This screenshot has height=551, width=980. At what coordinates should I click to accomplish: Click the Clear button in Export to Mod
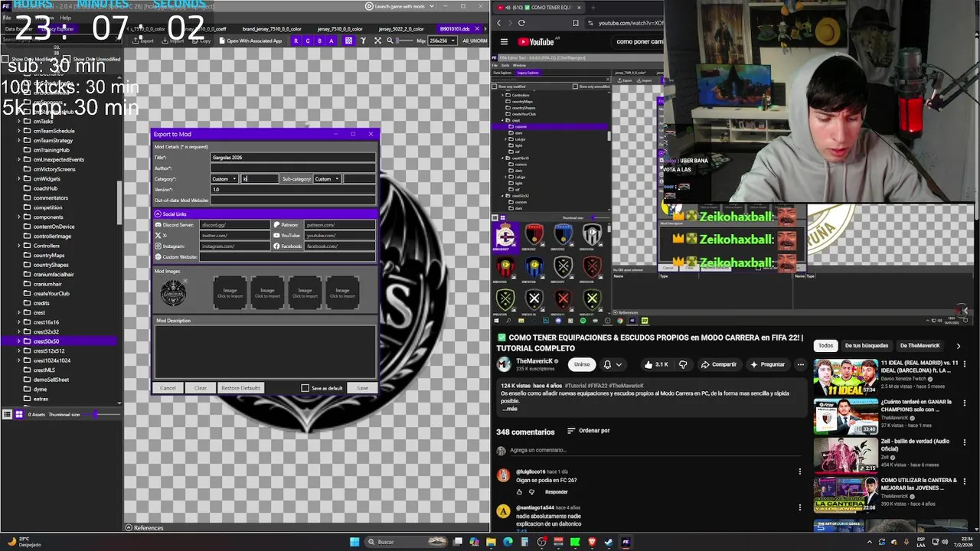click(200, 388)
